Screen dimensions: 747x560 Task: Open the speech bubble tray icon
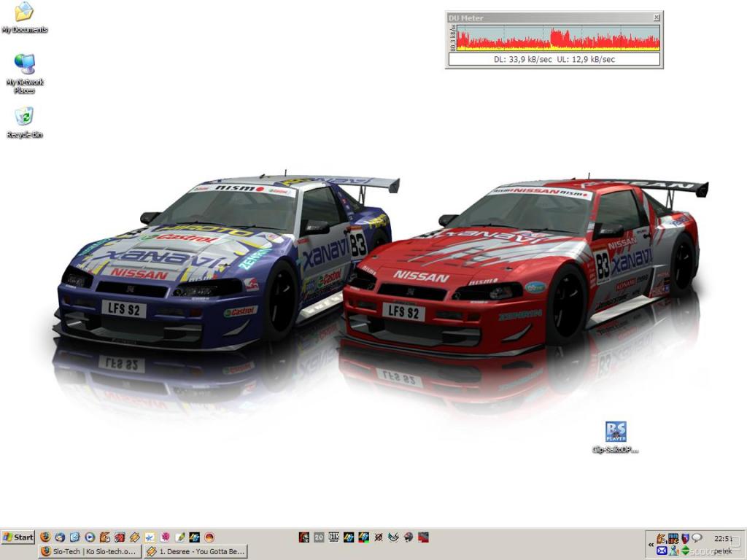click(x=697, y=538)
